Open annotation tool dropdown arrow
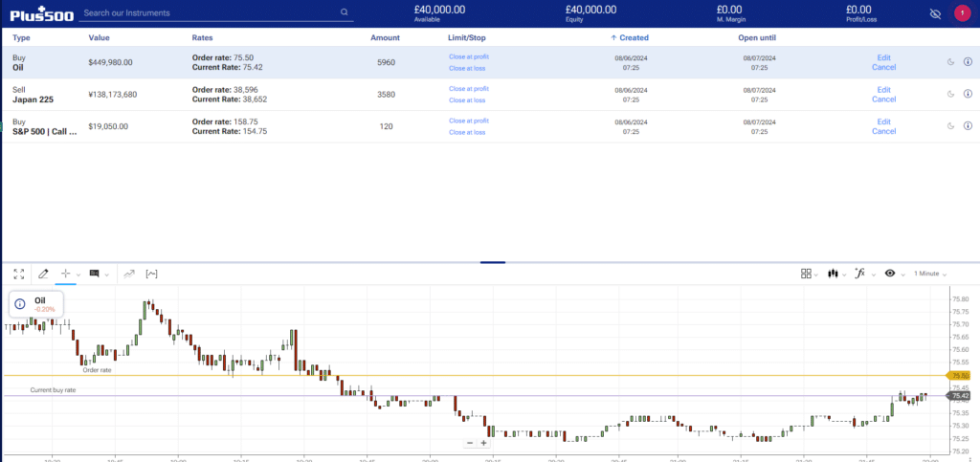 (x=107, y=275)
